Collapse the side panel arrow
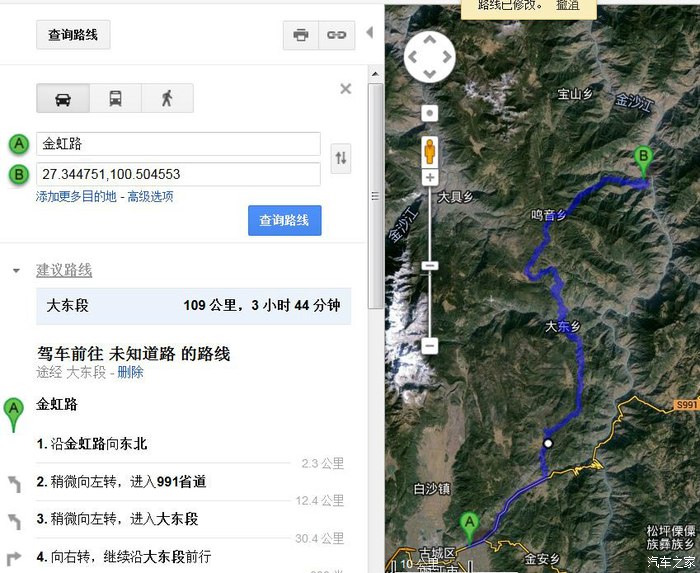700x573 pixels. coord(369,33)
